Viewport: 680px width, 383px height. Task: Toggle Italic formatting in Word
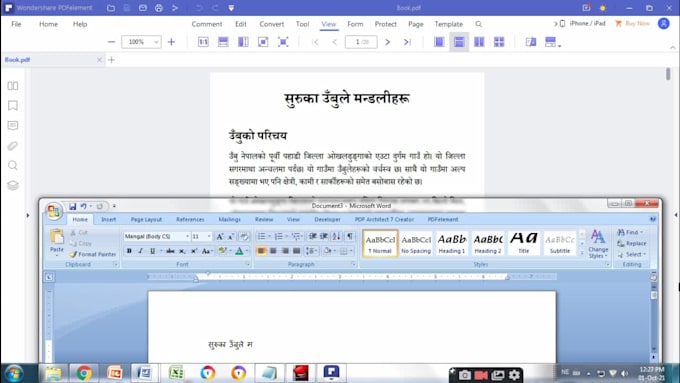pos(141,251)
